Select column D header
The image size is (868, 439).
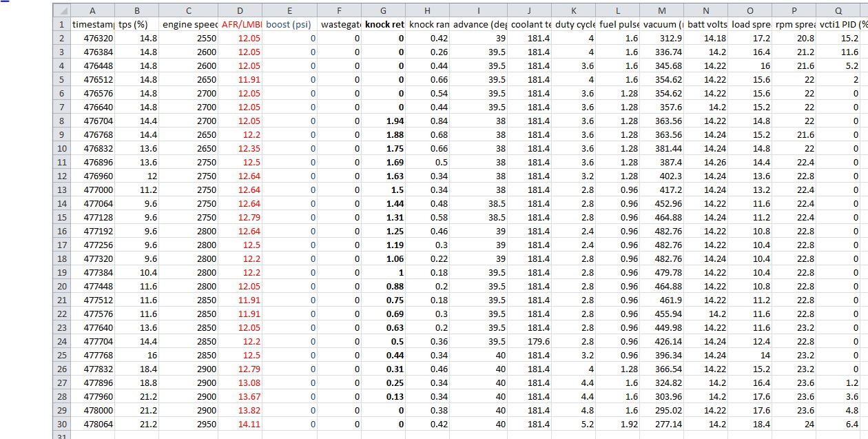coord(240,10)
